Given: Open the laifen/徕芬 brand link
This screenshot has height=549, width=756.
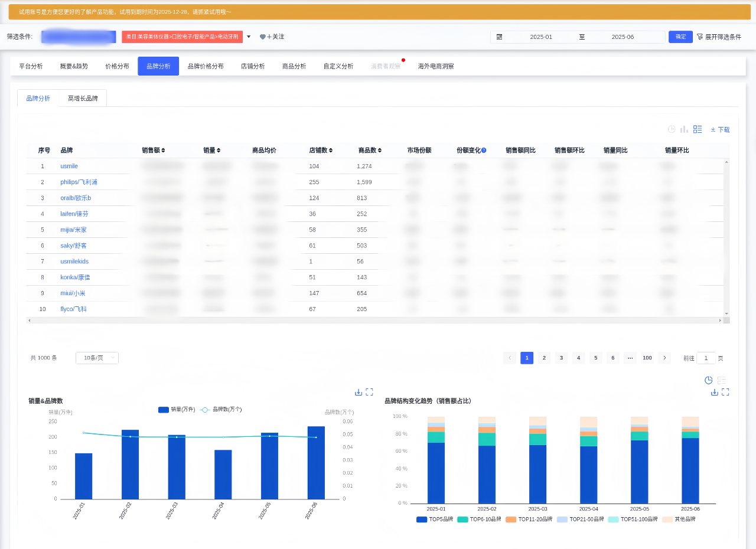Looking at the screenshot, I should pyautogui.click(x=74, y=214).
